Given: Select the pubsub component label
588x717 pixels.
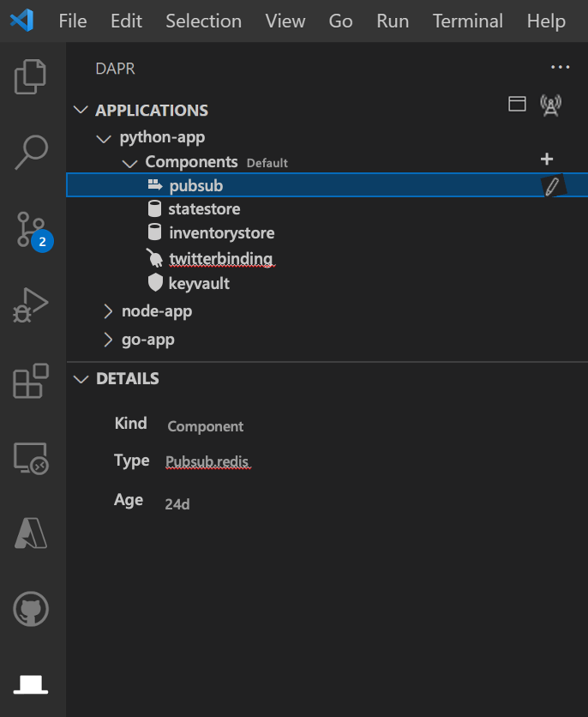Looking at the screenshot, I should (x=196, y=186).
